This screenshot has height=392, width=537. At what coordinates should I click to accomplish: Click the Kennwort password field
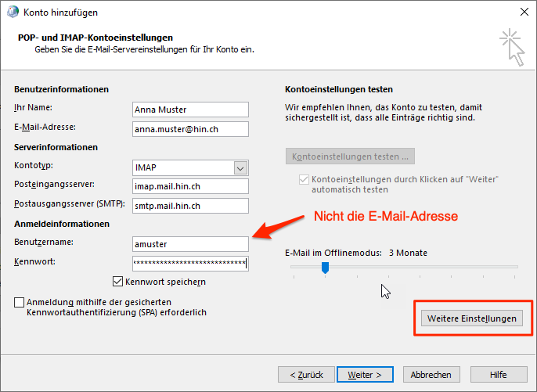point(190,263)
